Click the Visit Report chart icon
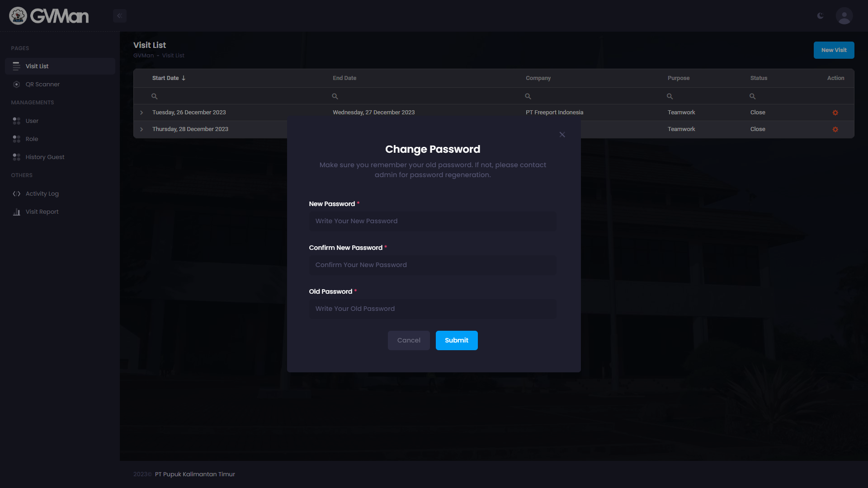 (x=16, y=211)
